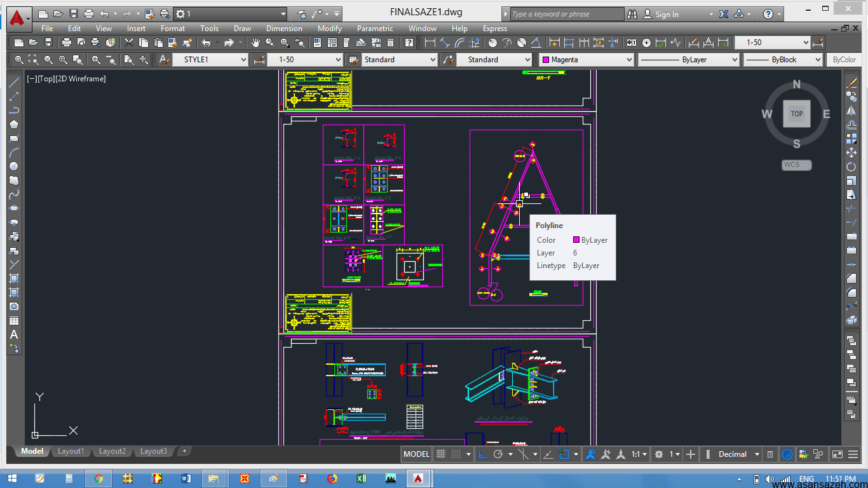Open the ByLayer linetype dropdown
868x488 pixels.
coord(689,60)
